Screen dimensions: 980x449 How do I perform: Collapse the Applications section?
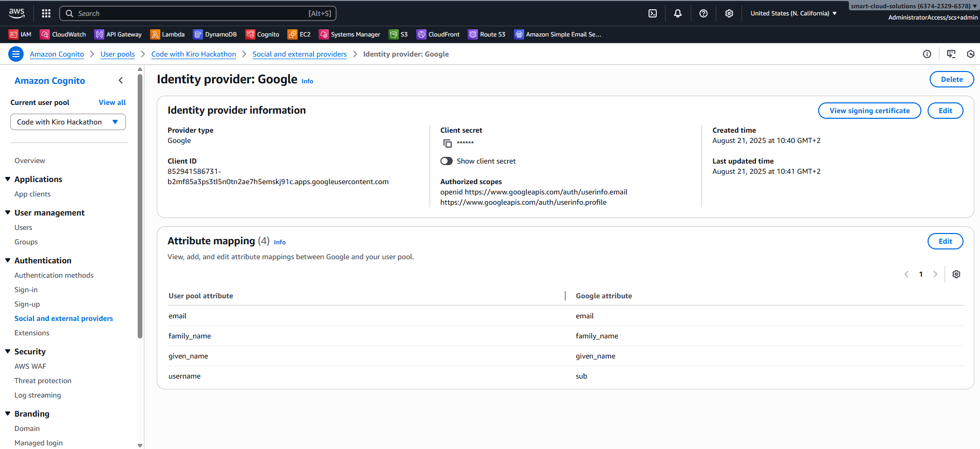(8, 179)
